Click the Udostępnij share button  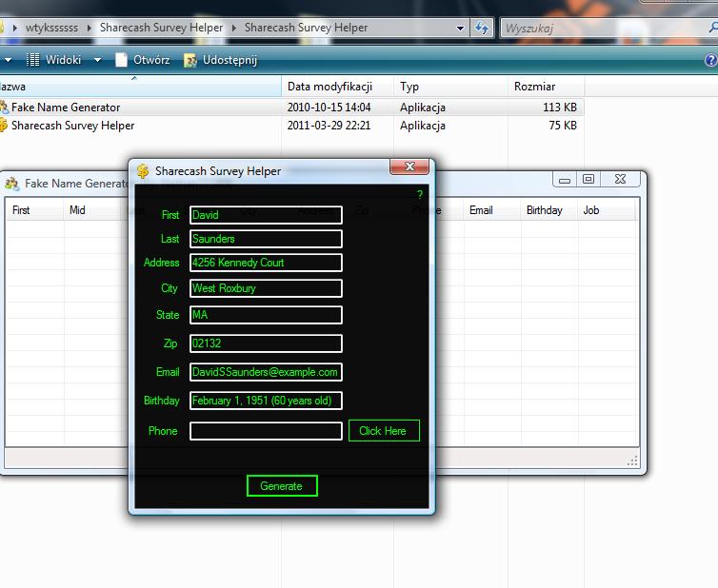tap(220, 60)
